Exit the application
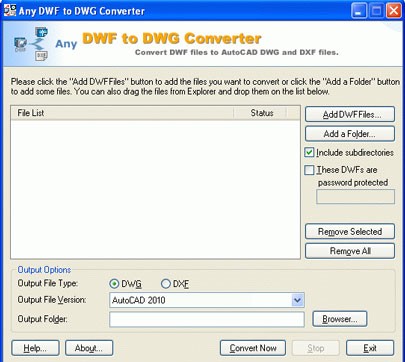Screen dimensions: 405x362 (x=370, y=348)
